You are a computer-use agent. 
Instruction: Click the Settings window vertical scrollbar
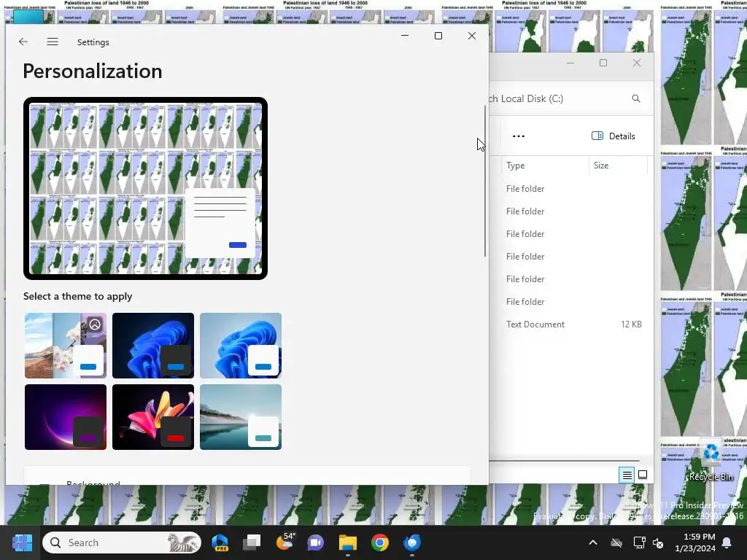485,181
